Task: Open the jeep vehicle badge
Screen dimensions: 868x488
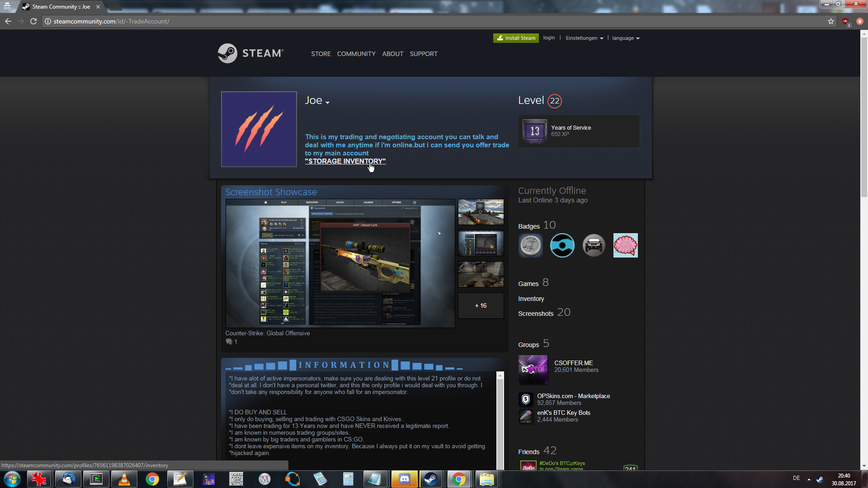Action: tap(594, 245)
